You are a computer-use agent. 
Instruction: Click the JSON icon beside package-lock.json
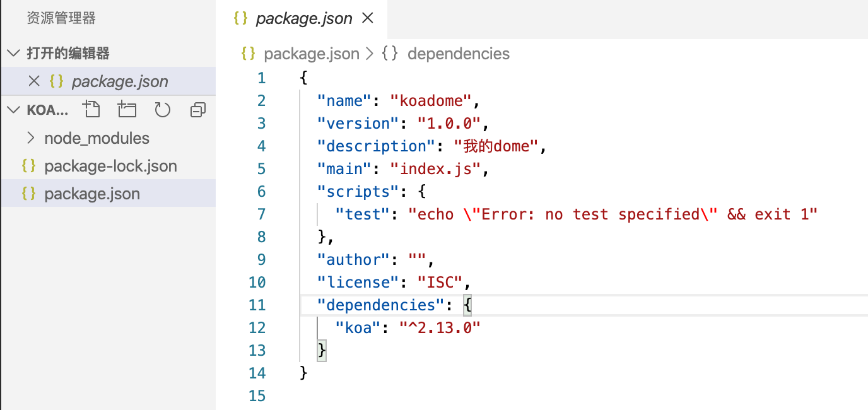28,166
